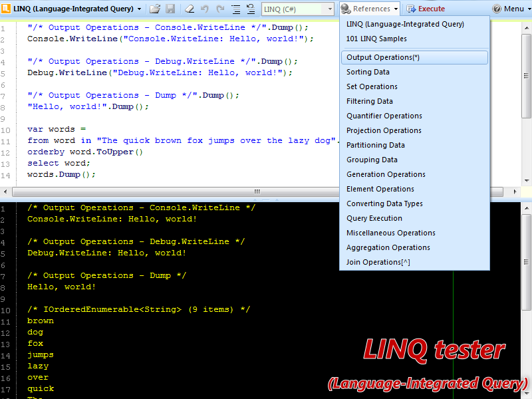Image resolution: width=532 pixels, height=399 pixels.
Task: Click output word 'fox'
Action: point(35,343)
